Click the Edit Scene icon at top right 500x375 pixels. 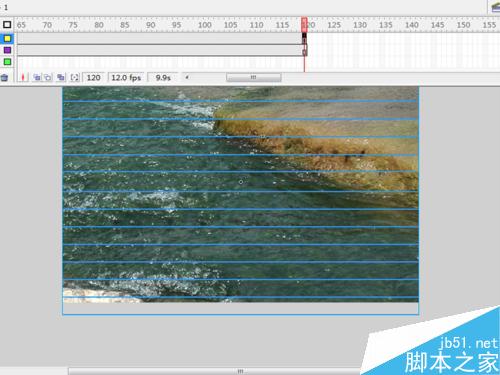click(496, 7)
